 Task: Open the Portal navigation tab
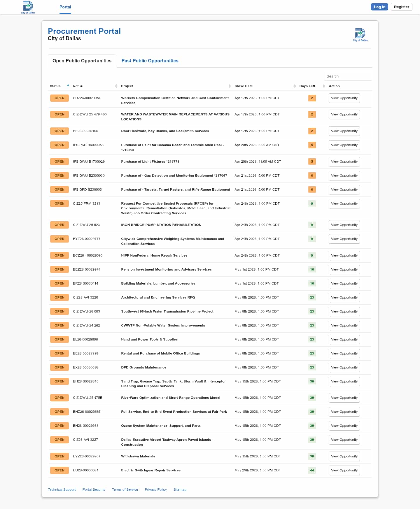65,7
